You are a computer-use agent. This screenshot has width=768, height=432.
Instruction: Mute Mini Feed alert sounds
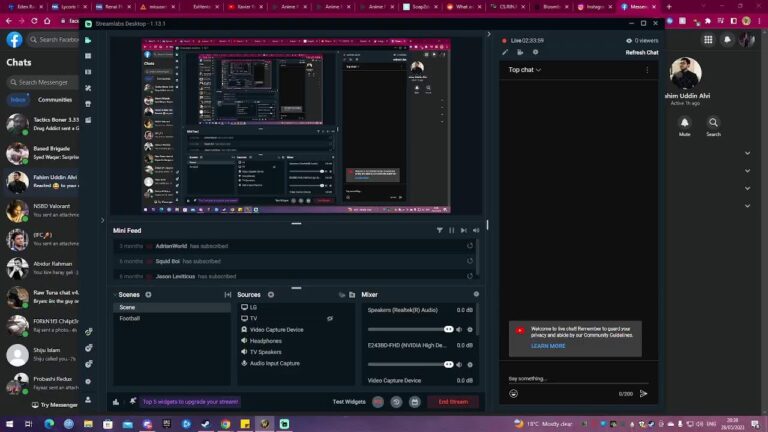[475, 230]
